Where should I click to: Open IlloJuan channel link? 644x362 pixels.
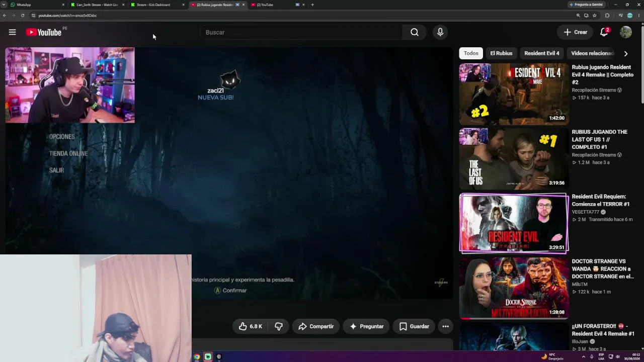[x=581, y=341]
